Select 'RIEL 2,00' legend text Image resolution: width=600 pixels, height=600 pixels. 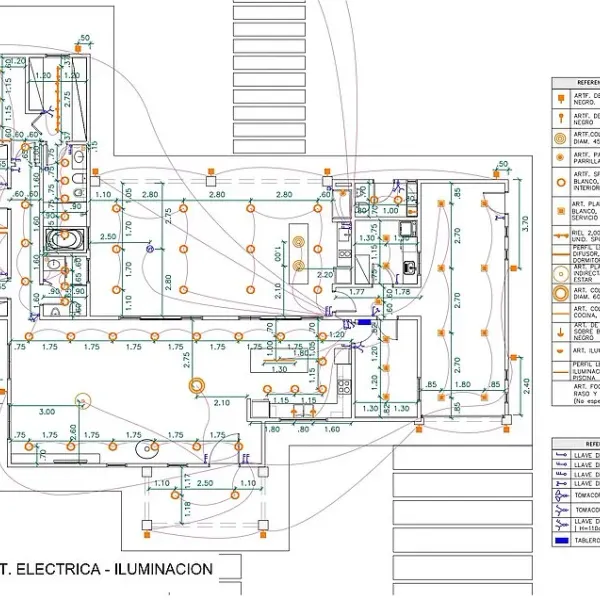585,232
